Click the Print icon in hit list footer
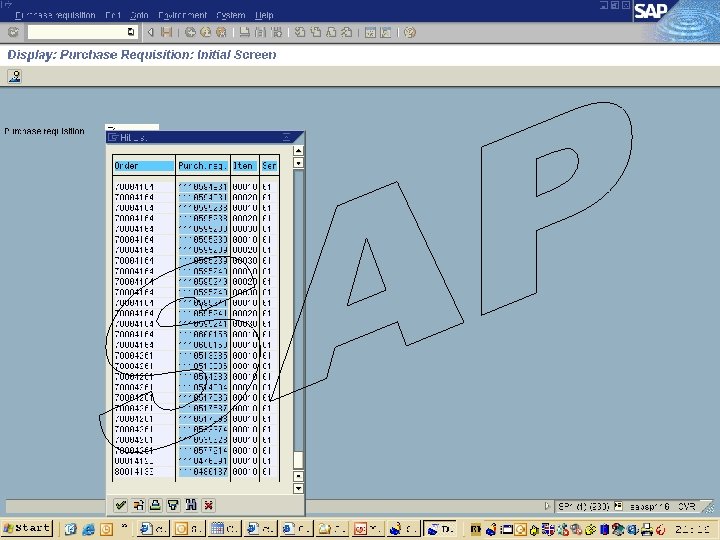The height and width of the screenshot is (540, 720). coord(155,506)
